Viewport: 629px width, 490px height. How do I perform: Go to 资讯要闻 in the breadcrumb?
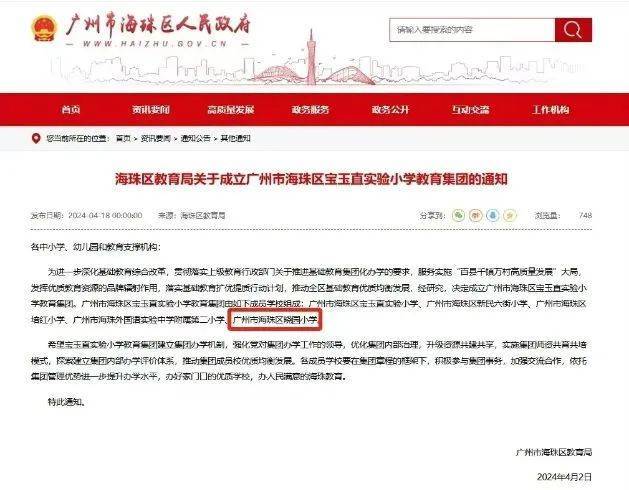156,138
